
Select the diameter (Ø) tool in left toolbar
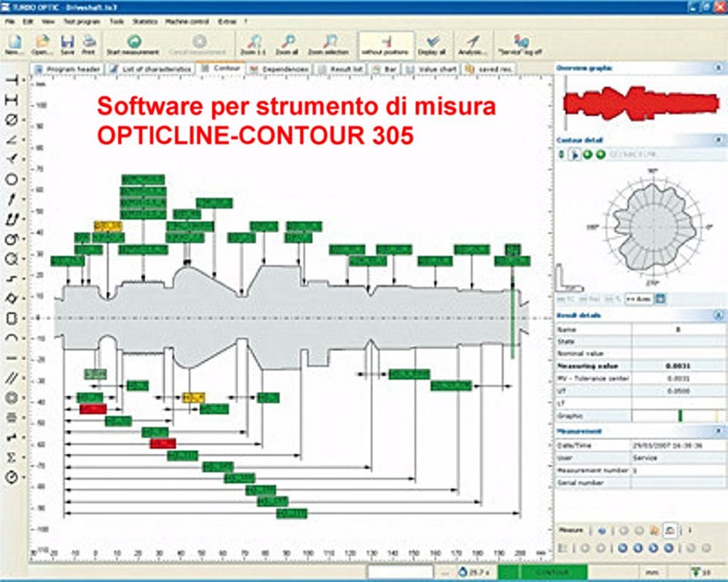11,120
